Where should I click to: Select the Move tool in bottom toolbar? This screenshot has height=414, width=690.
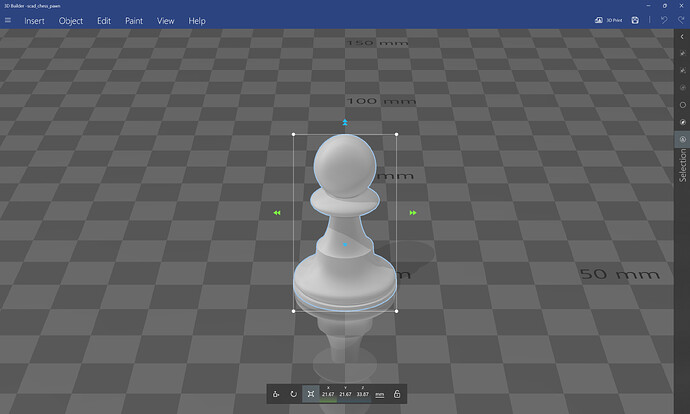click(276, 394)
